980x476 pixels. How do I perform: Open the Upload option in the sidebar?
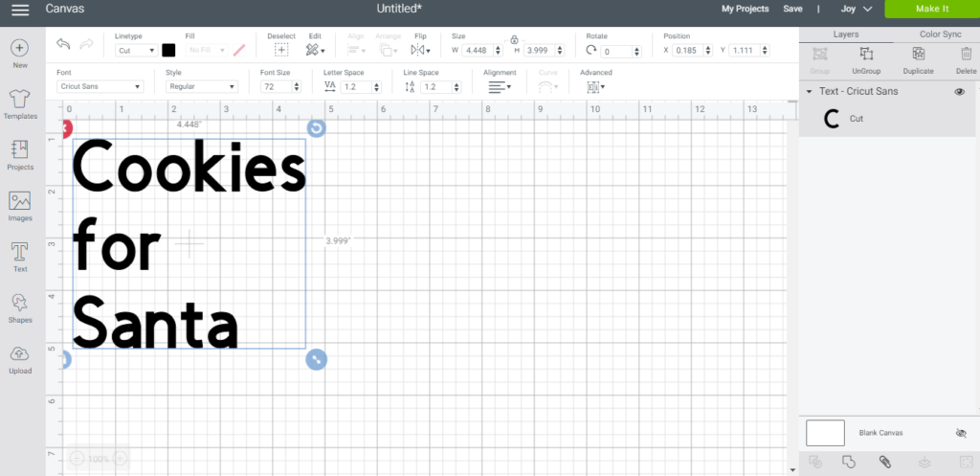click(x=20, y=359)
